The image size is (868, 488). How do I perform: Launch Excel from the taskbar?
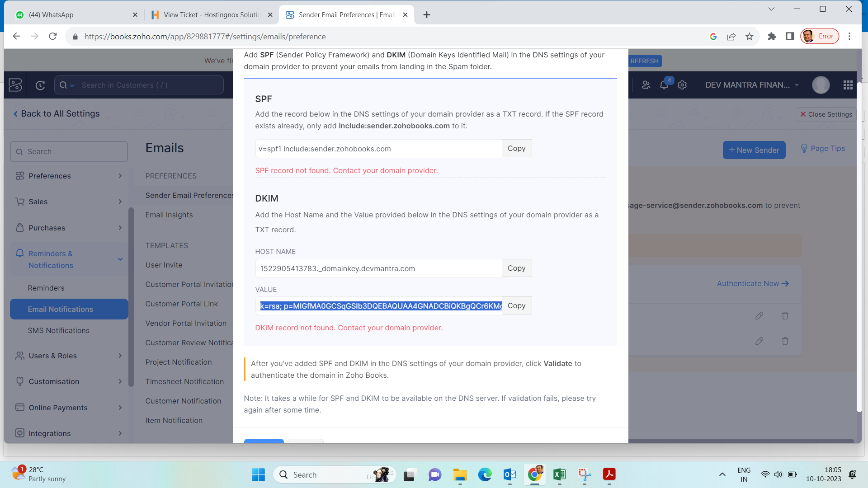[559, 474]
